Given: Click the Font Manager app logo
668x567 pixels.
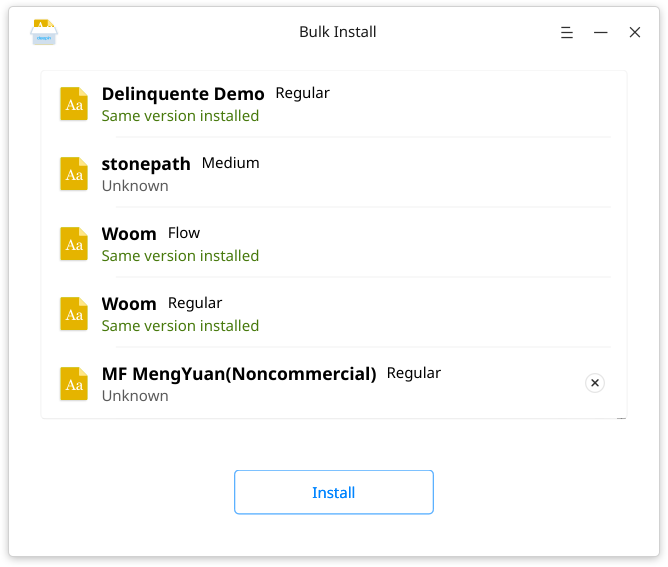Looking at the screenshot, I should (x=44, y=32).
